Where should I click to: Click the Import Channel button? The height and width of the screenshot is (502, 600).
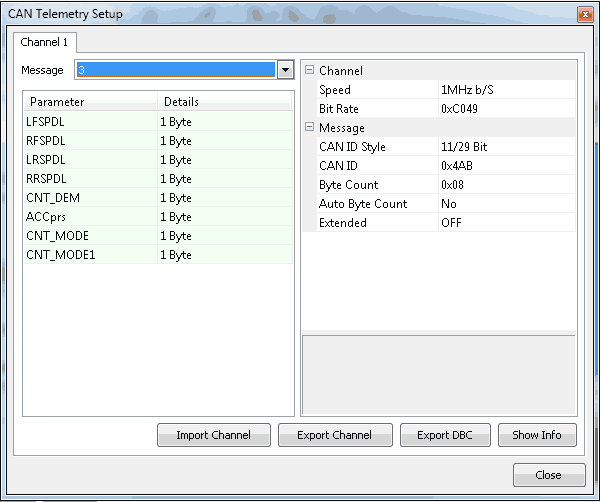214,435
